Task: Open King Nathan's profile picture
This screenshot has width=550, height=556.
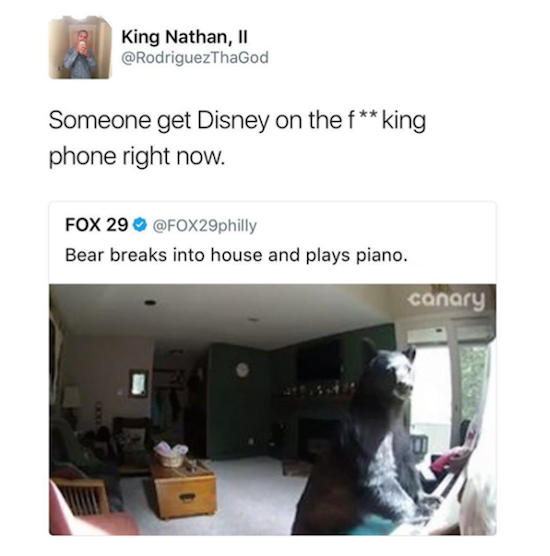Action: pyautogui.click(x=80, y=48)
